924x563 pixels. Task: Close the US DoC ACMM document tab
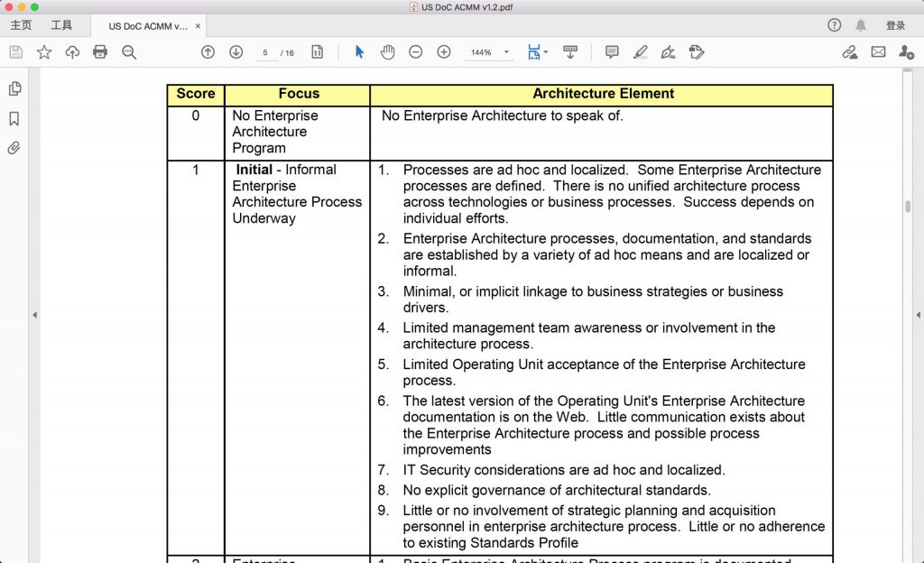tap(198, 26)
